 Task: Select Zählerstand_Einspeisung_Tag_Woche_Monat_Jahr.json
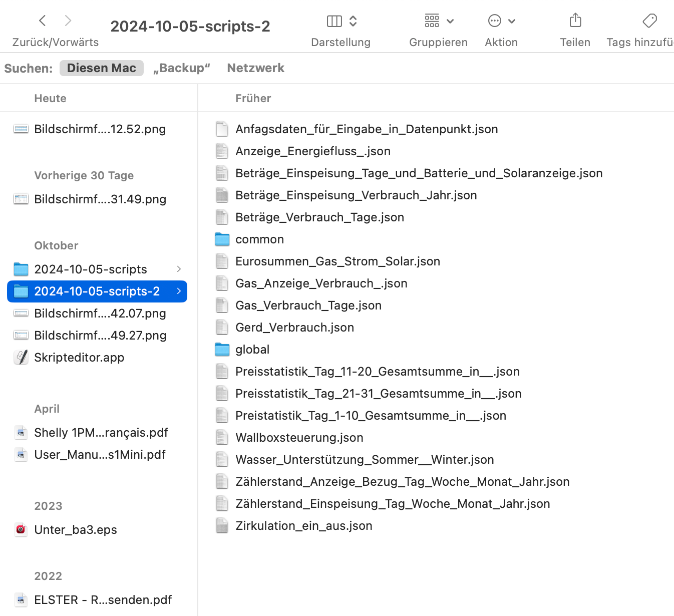393,504
